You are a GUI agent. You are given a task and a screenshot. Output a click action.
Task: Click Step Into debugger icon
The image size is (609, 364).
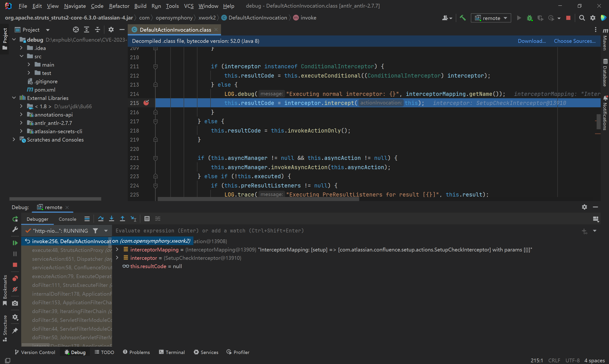click(x=111, y=219)
